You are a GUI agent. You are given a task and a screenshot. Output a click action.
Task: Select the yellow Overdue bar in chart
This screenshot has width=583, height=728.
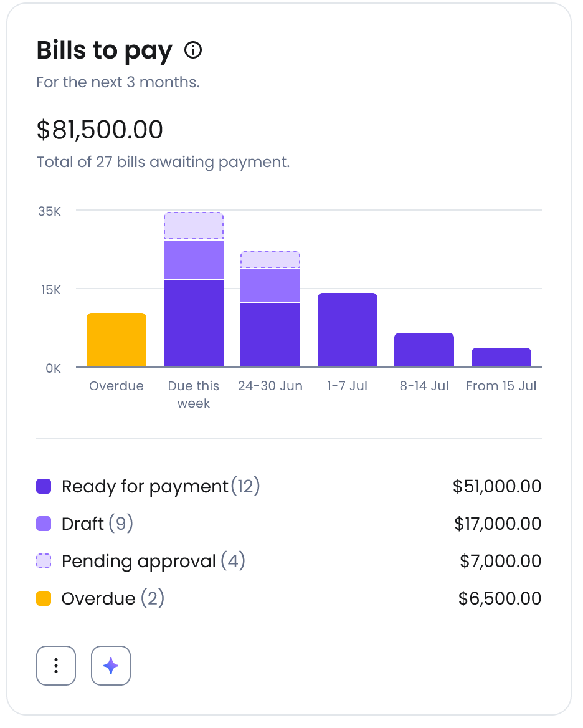(x=116, y=340)
